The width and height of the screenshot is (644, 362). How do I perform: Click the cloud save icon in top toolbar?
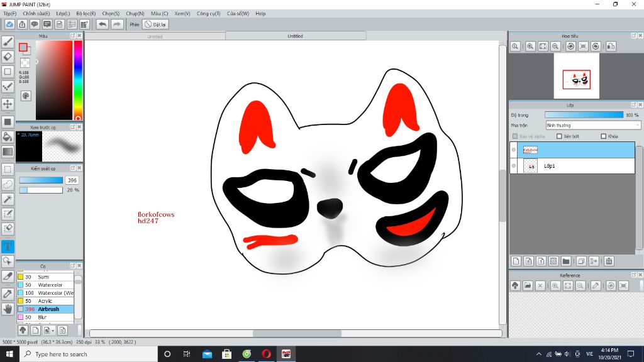[x=9, y=25]
